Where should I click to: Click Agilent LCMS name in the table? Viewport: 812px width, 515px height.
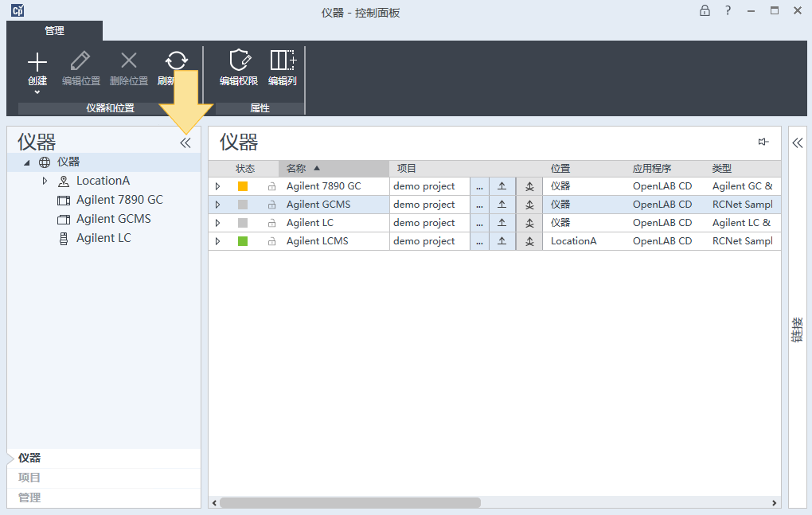coord(318,241)
